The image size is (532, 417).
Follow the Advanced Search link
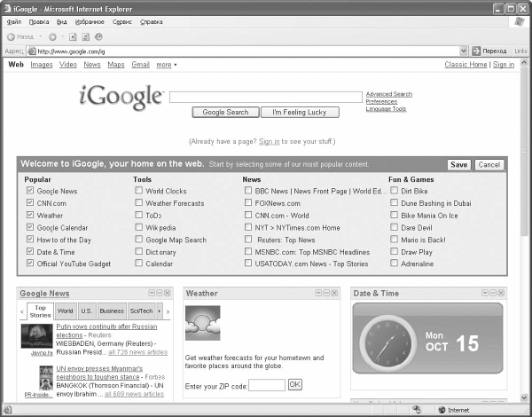(x=388, y=94)
